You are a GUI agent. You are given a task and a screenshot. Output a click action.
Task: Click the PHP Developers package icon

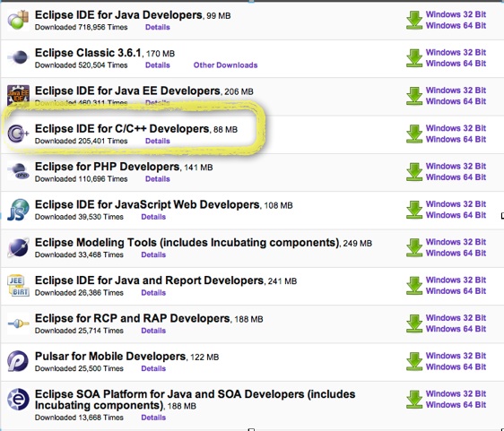click(18, 171)
